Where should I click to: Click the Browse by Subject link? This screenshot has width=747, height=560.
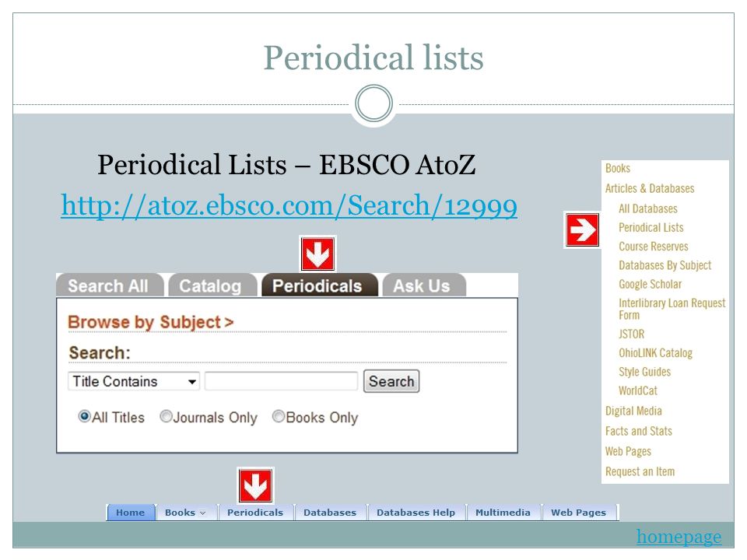[x=150, y=322]
